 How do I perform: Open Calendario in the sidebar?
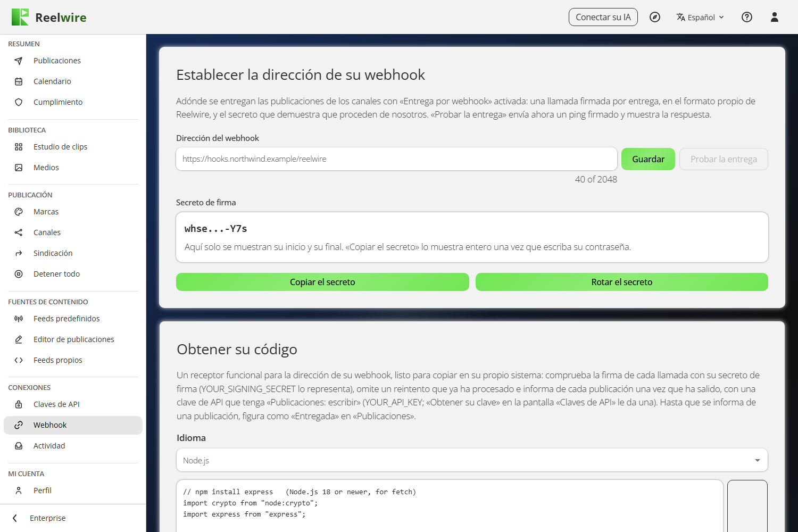coord(73,81)
